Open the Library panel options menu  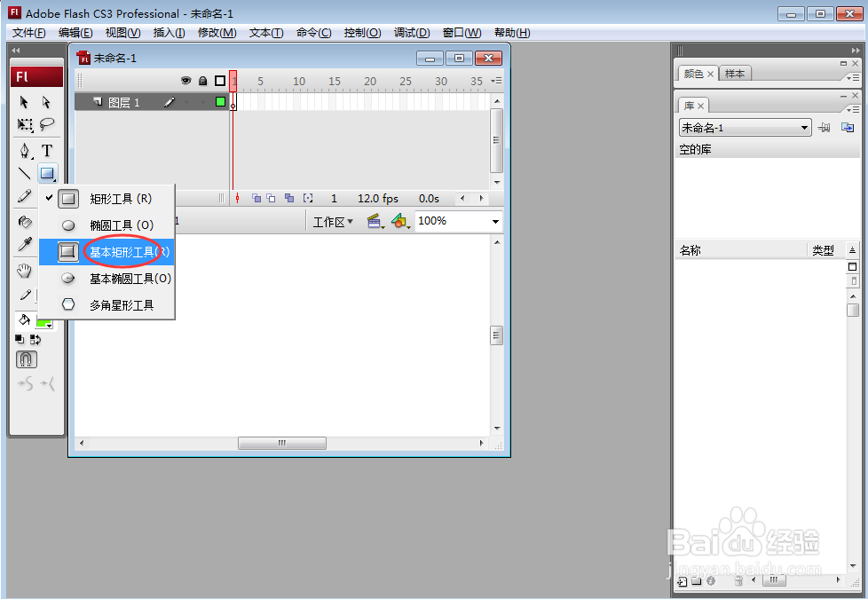[853, 110]
